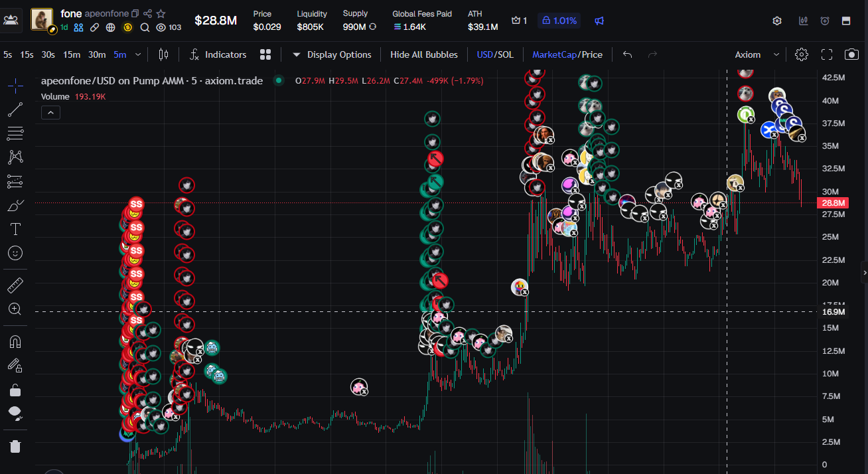
Task: Open the Indicators menu
Action: pyautogui.click(x=218, y=54)
